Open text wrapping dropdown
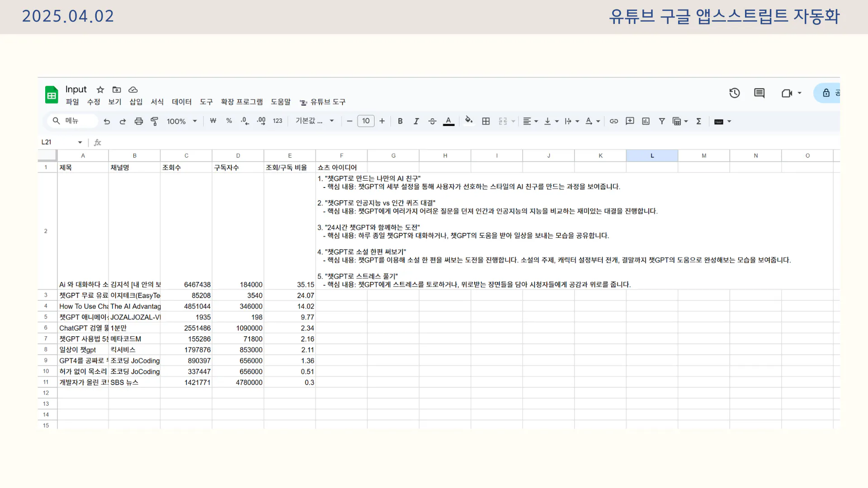The height and width of the screenshot is (488, 868). point(572,121)
